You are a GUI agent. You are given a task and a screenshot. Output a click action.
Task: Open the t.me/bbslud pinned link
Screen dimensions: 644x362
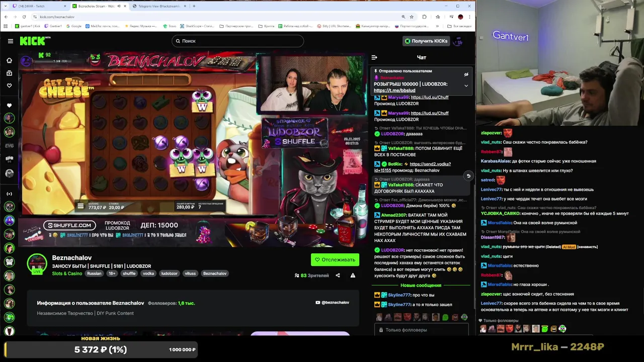pyautogui.click(x=394, y=90)
